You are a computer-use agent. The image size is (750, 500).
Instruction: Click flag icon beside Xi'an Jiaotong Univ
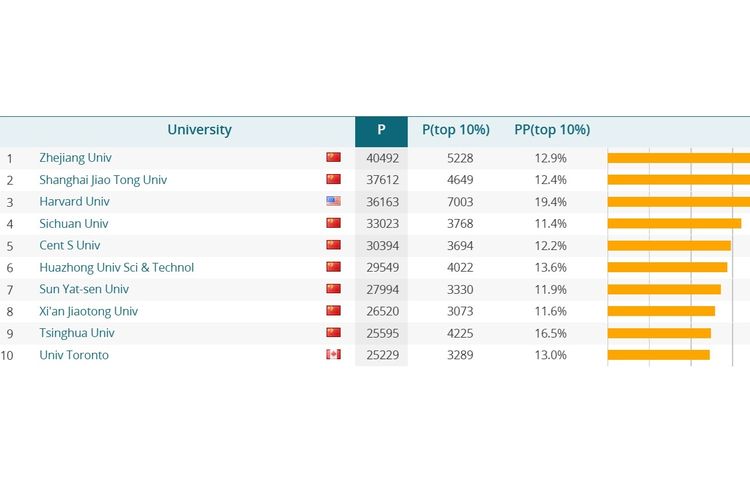pos(333,311)
